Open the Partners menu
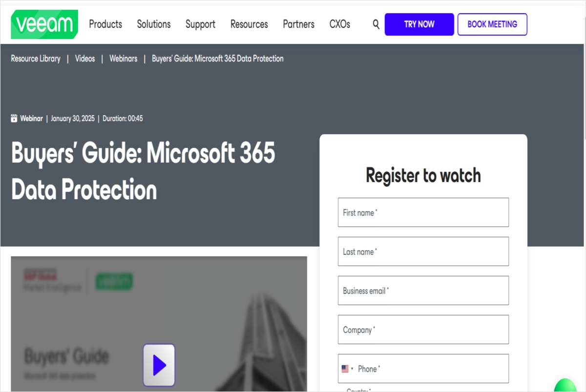Viewport: 586px width, 392px height. coord(298,24)
